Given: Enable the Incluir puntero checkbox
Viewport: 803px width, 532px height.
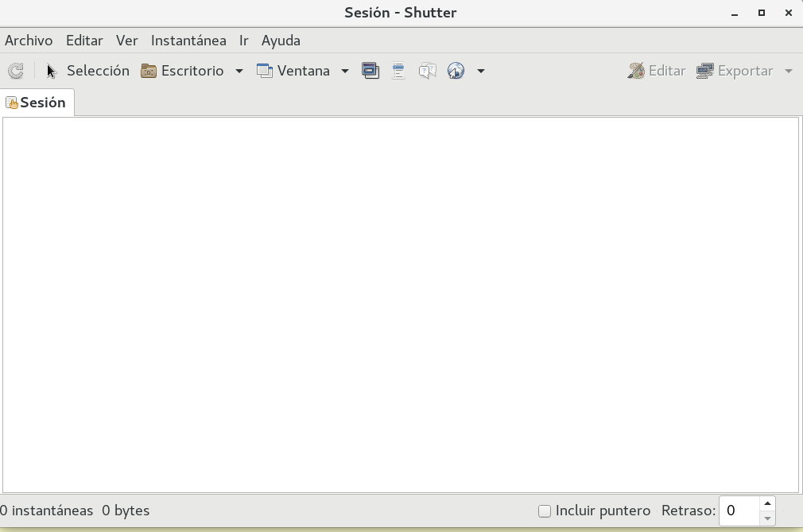Looking at the screenshot, I should 545,511.
